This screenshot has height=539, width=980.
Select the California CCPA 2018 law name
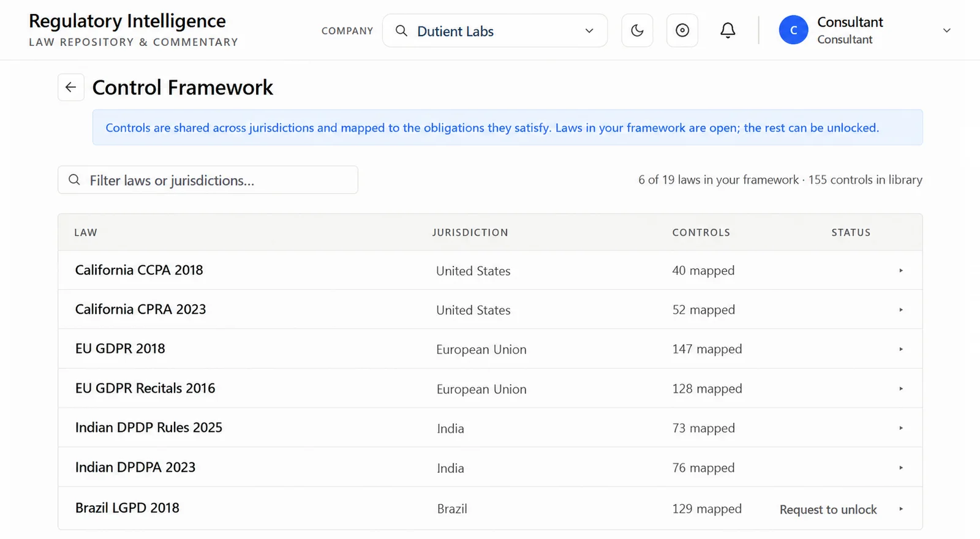139,270
